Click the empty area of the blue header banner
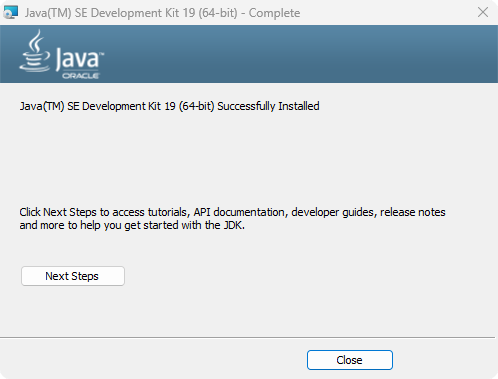This screenshot has width=498, height=379. point(300,54)
